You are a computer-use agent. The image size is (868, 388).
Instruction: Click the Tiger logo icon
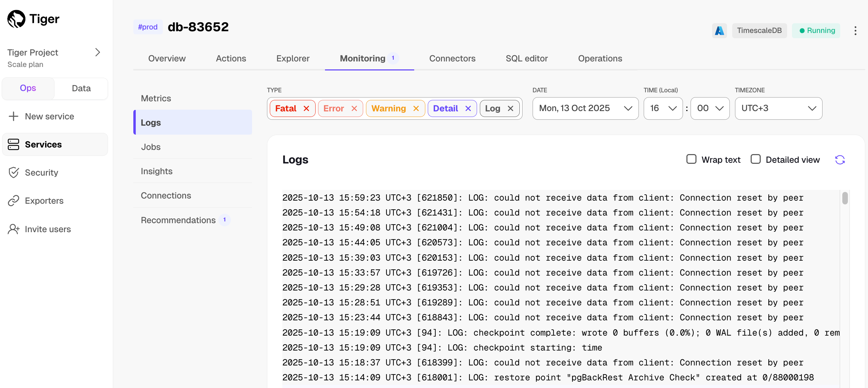16,19
